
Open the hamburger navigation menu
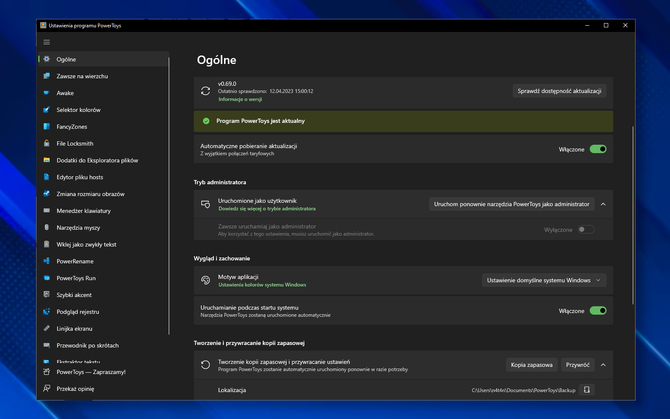tap(47, 42)
